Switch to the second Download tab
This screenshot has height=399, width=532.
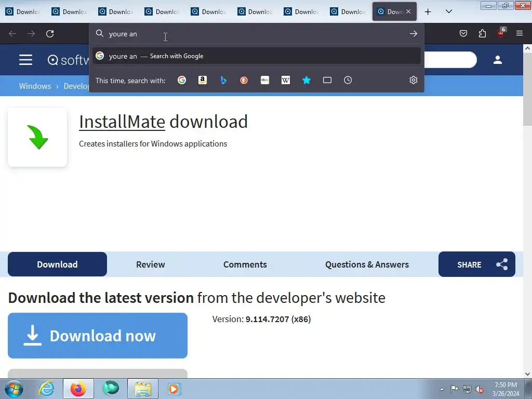click(69, 11)
